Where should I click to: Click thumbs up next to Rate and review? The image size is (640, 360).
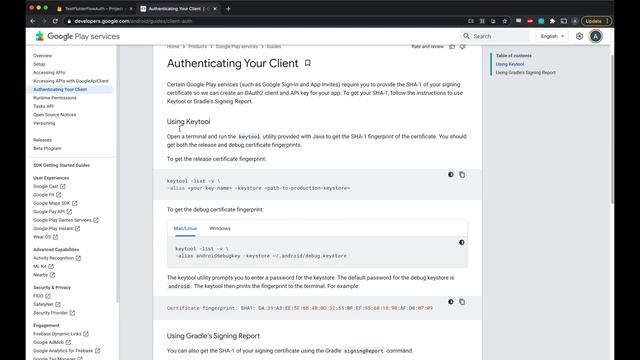452,47
